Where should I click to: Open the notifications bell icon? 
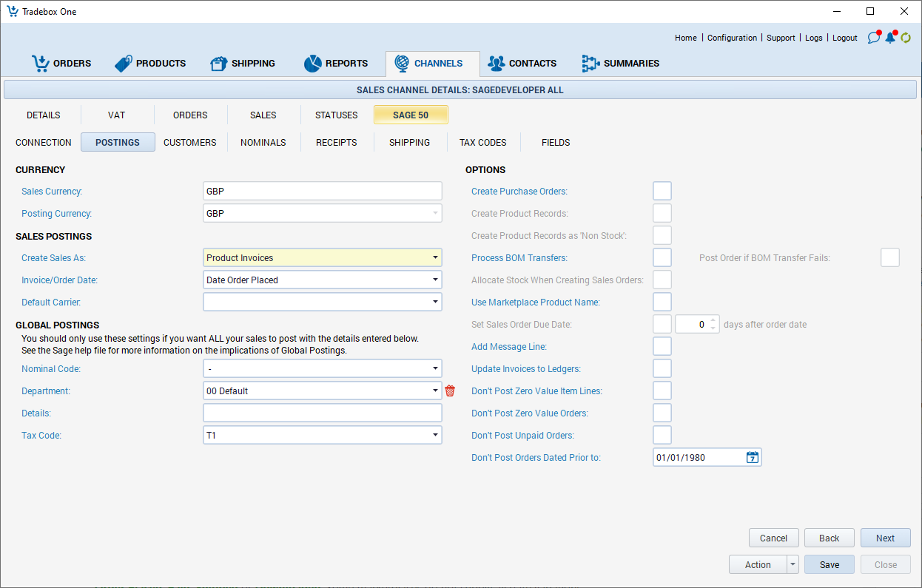click(890, 38)
